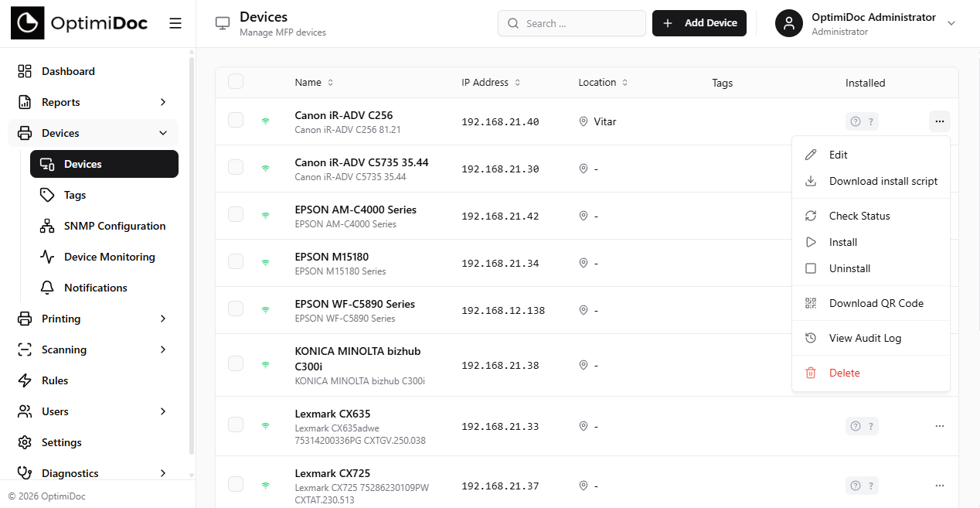Click the Vitar location pin icon

pos(584,121)
